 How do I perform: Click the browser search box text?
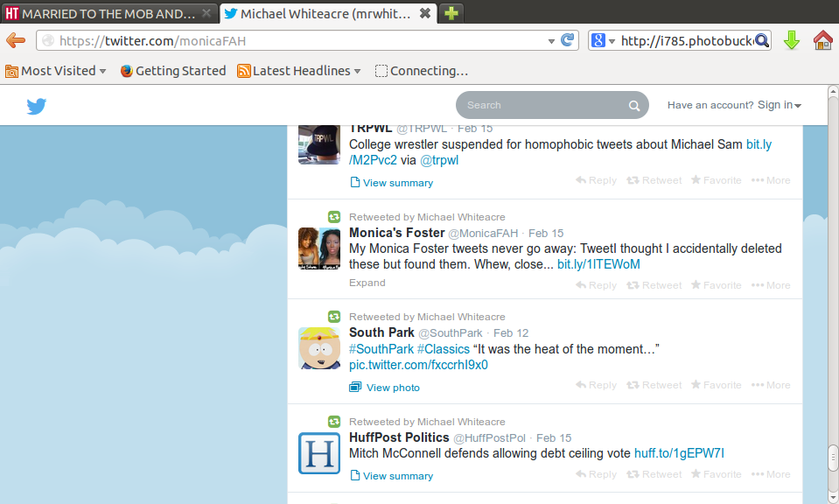(x=687, y=40)
